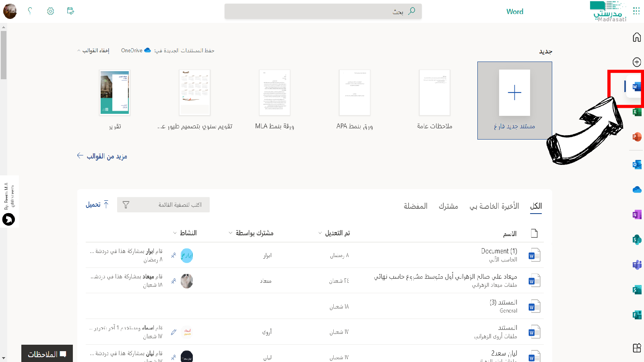The width and height of the screenshot is (644, 362).
Task: Open Teams from the sidebar
Action: coord(637,265)
